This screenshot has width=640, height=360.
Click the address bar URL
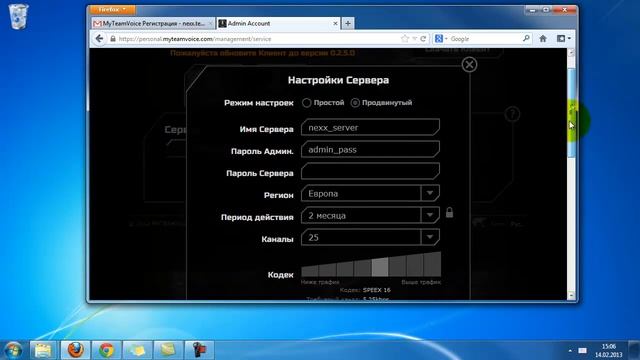(x=195, y=39)
